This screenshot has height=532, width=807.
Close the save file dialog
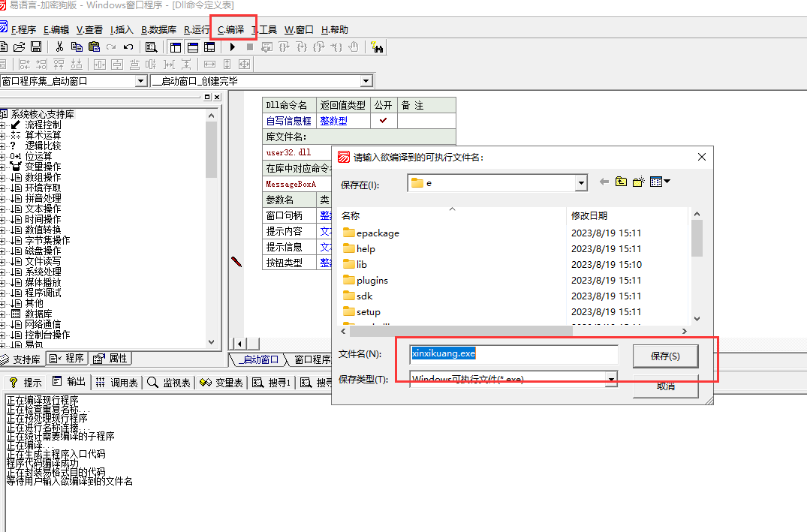tap(701, 157)
